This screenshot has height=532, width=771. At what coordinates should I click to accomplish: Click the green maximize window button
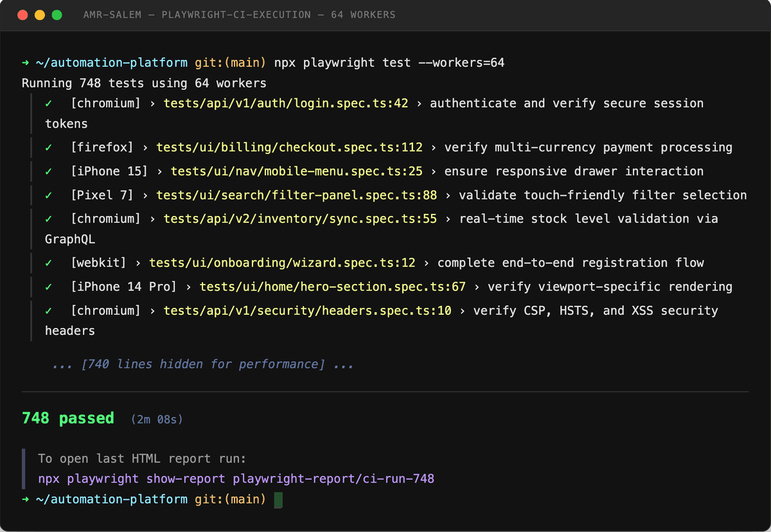pos(57,15)
